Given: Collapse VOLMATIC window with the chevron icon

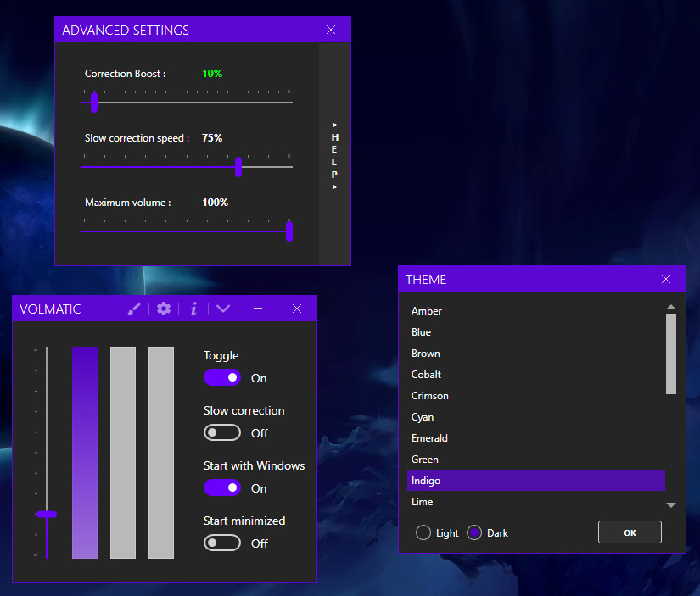Looking at the screenshot, I should [x=223, y=309].
